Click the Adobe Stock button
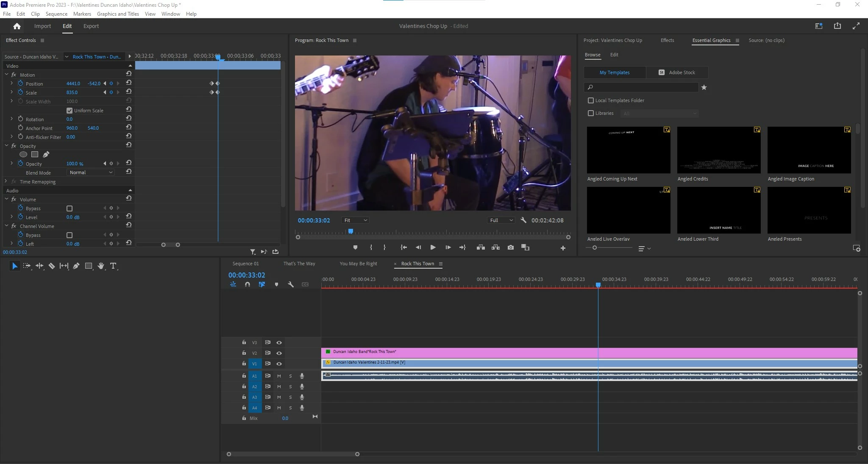 pos(677,72)
